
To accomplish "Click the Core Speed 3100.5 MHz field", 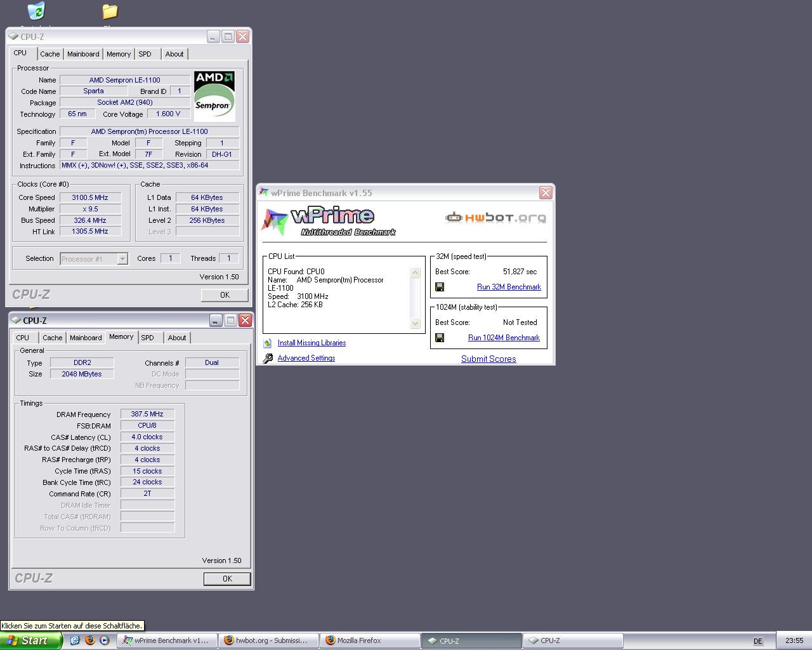I will point(90,197).
